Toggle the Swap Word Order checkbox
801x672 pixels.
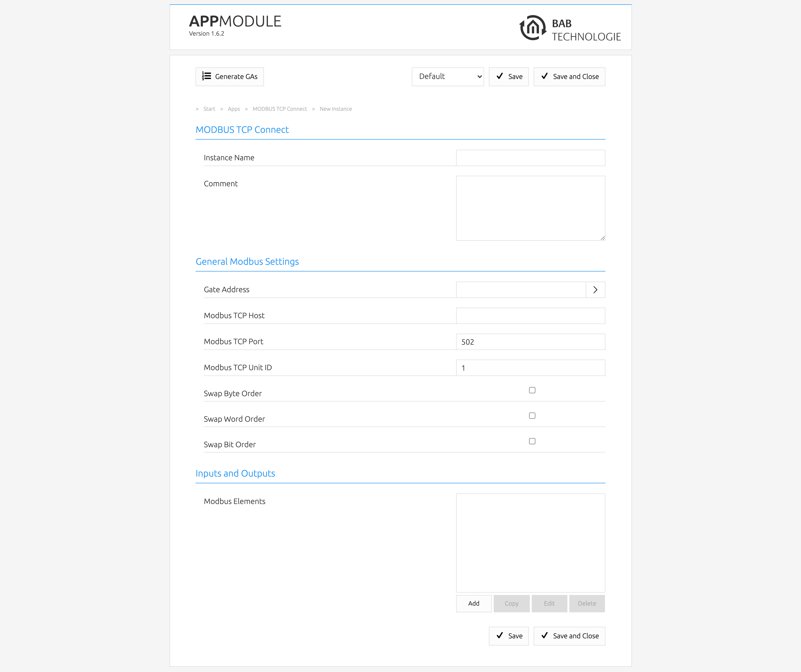pyautogui.click(x=532, y=415)
